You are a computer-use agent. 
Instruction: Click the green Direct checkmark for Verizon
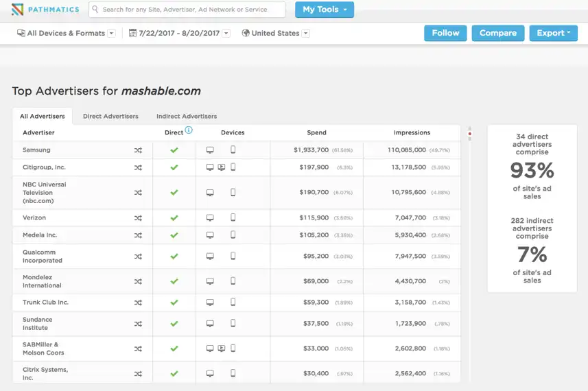point(174,217)
